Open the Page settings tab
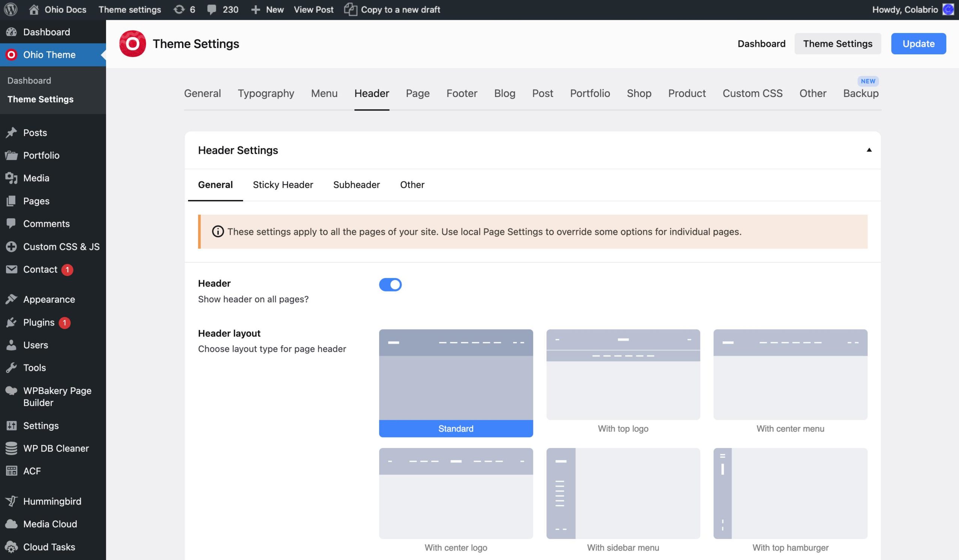959x560 pixels. coord(417,93)
